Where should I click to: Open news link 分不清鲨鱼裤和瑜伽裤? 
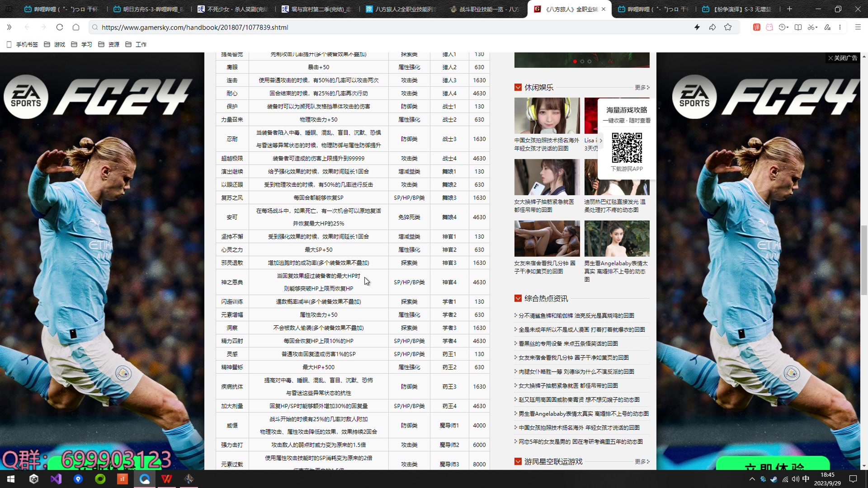(x=576, y=316)
